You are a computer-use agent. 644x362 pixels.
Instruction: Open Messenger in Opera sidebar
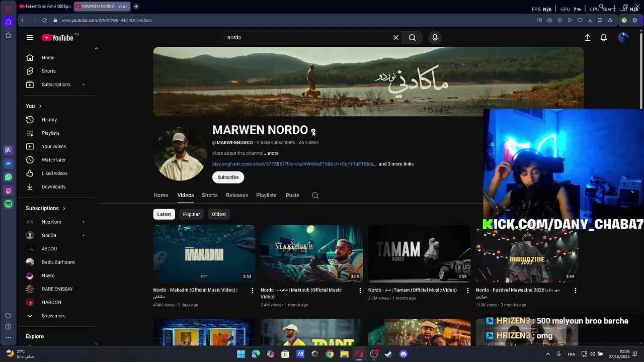tap(8, 163)
